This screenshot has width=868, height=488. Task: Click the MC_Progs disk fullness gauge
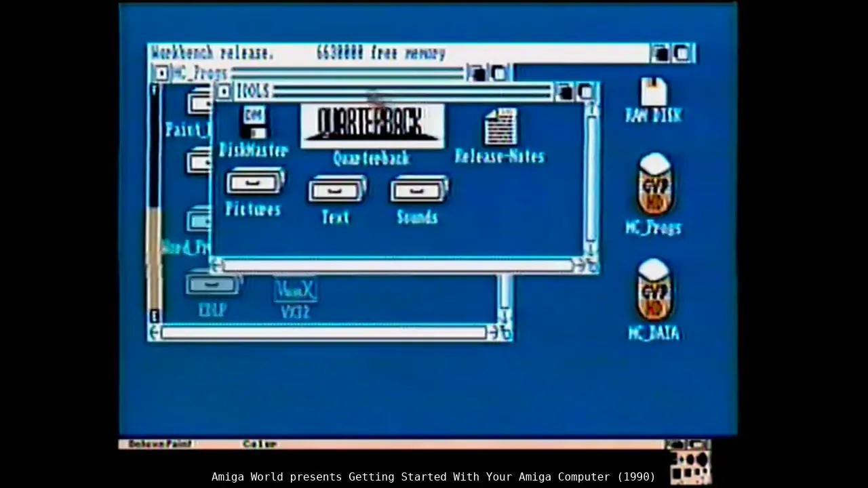coord(155,202)
